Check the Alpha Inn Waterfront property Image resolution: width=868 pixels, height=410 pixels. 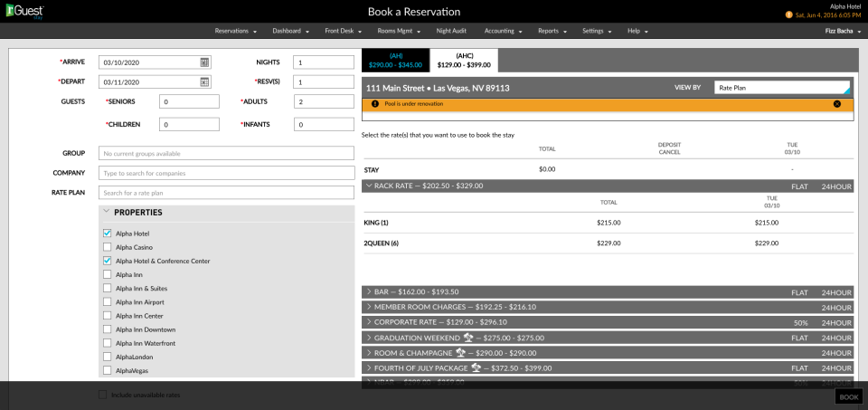(x=108, y=344)
